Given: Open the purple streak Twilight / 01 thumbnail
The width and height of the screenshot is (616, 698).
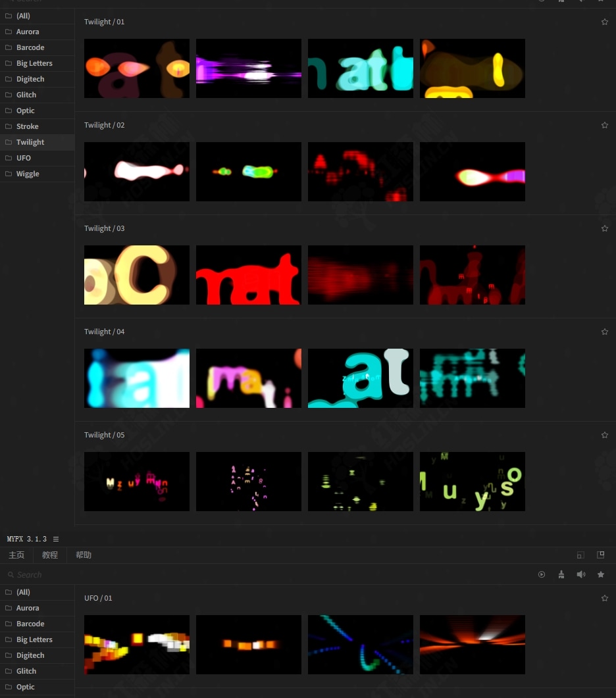Looking at the screenshot, I should (x=249, y=68).
